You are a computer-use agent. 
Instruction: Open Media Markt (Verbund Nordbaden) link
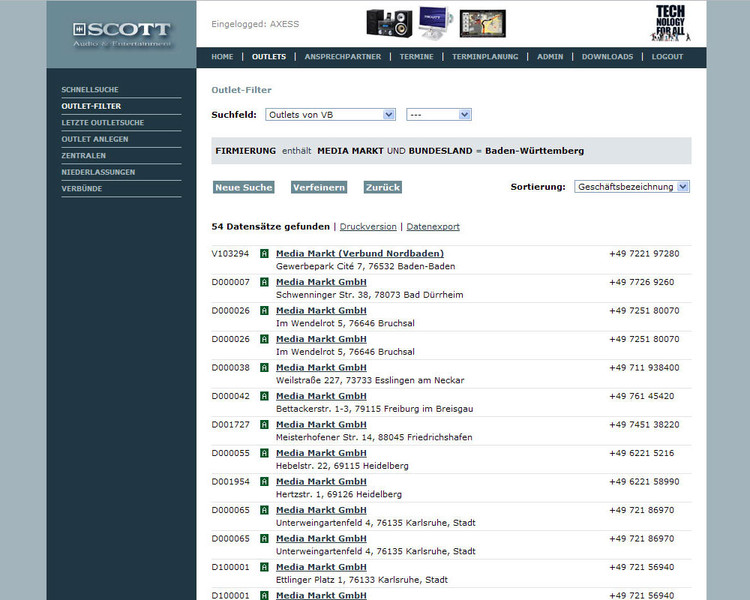click(x=360, y=254)
